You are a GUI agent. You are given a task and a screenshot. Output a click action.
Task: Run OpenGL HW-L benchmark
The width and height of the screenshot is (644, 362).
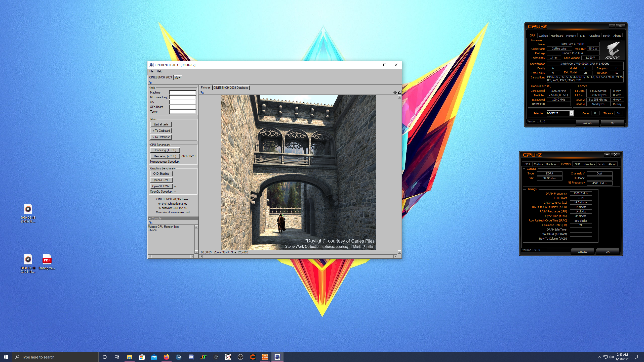(161, 186)
